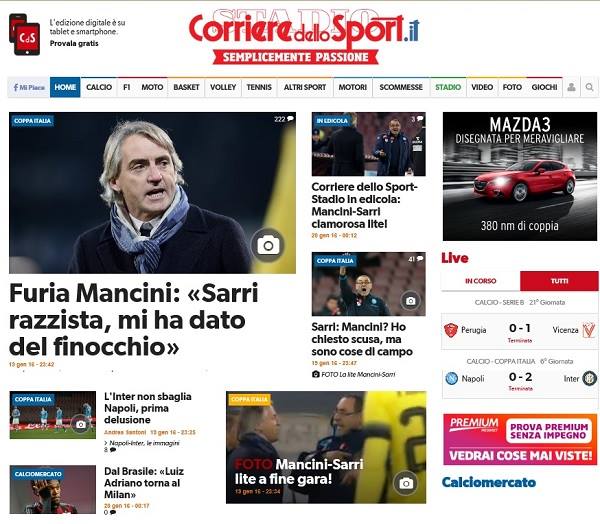Click the Inter club crest in live scores
The height and width of the screenshot is (524, 600).
589,378
